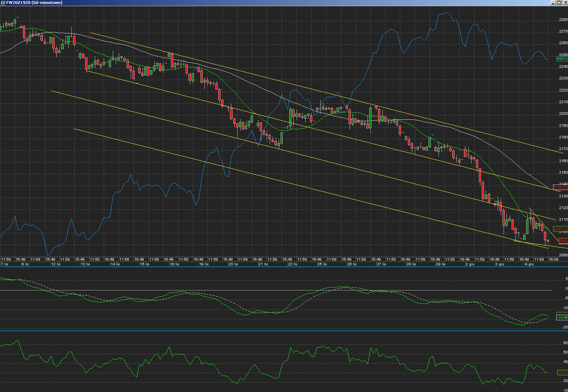
Task: Click the 16:09 time label on axis
Action: point(553,260)
